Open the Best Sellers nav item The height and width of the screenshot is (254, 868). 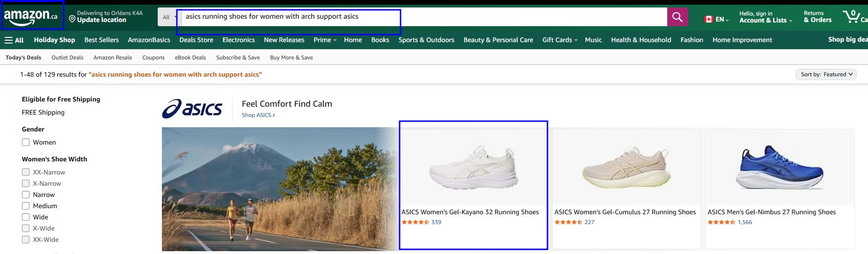[x=102, y=40]
